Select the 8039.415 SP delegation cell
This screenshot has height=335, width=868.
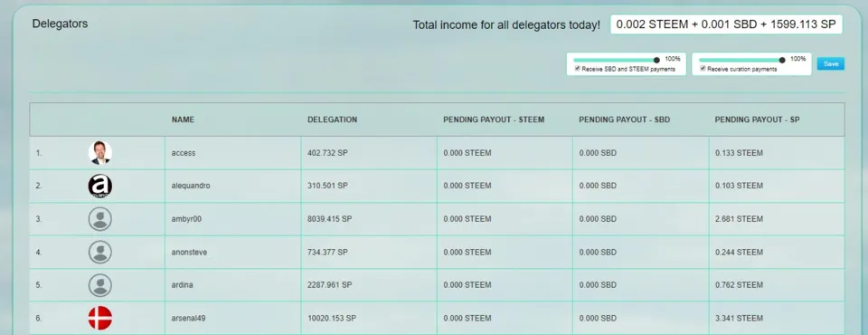369,219
